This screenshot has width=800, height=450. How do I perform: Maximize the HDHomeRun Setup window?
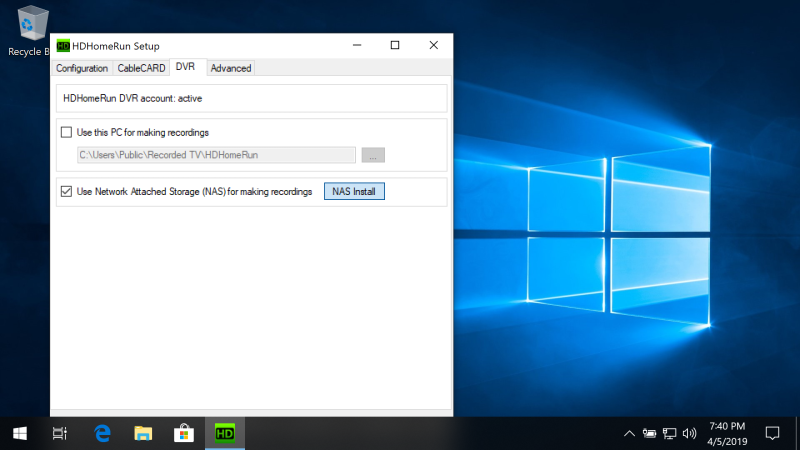(x=395, y=45)
